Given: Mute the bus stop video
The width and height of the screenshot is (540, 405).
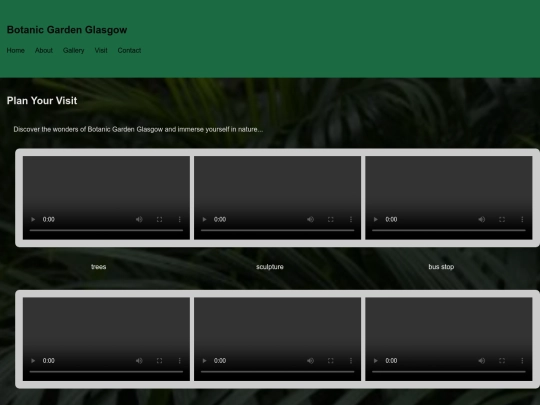Looking at the screenshot, I should coord(482,219).
